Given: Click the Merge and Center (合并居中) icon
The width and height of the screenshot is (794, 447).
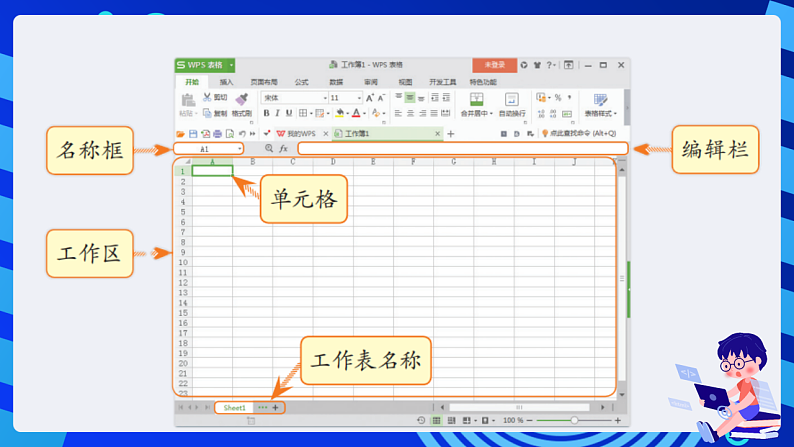Looking at the screenshot, I should (x=476, y=99).
